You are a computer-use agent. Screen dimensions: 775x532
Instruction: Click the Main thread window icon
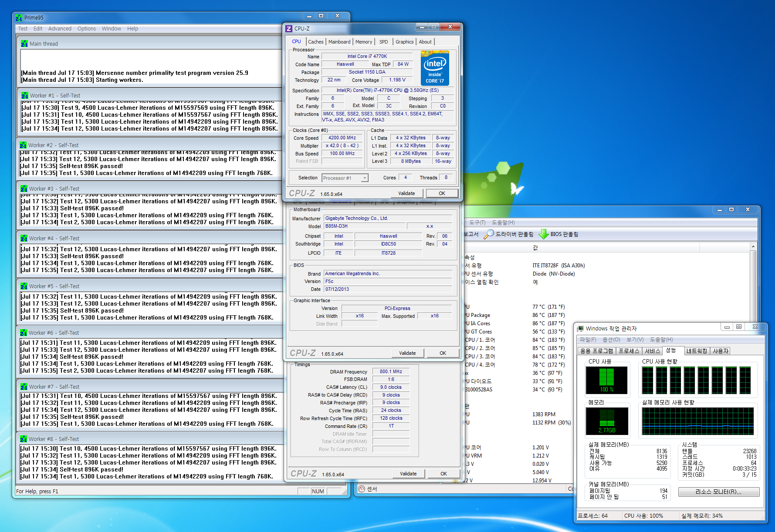coord(24,44)
